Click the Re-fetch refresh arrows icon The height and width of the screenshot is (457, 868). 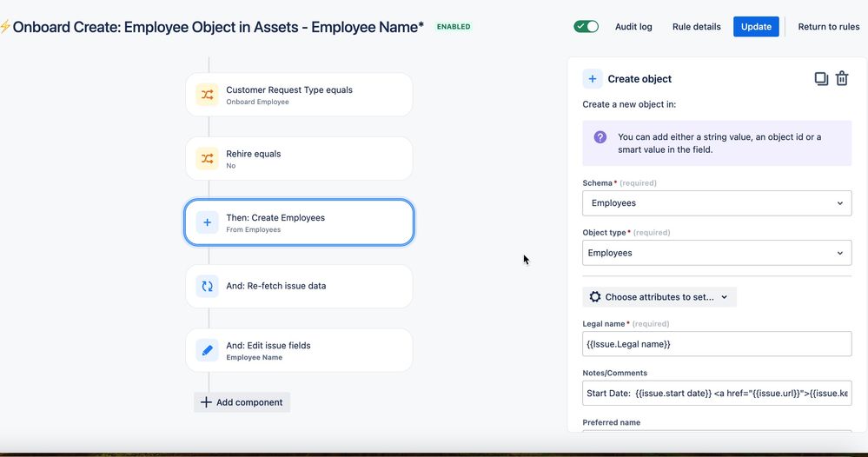[x=207, y=286]
